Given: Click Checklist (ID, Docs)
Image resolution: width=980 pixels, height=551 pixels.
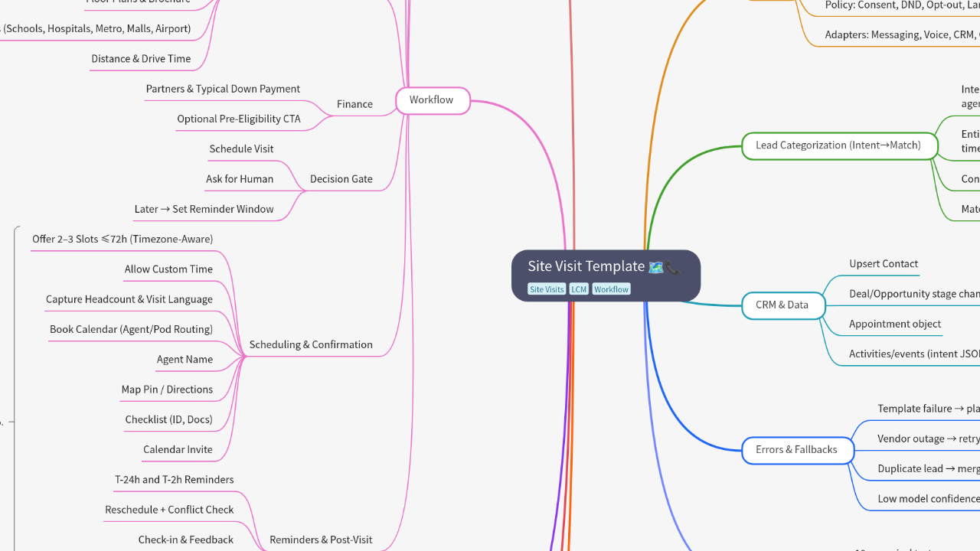Looking at the screenshot, I should (168, 419).
